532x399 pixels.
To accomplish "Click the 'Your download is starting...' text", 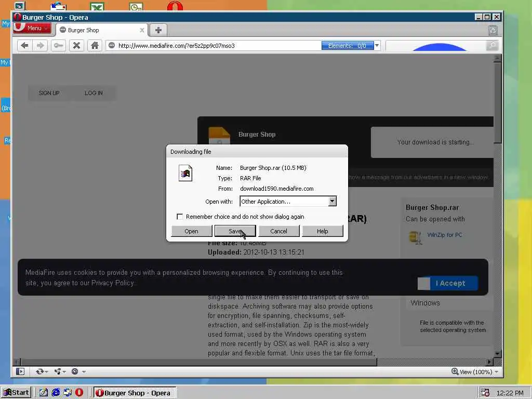I will tap(436, 142).
